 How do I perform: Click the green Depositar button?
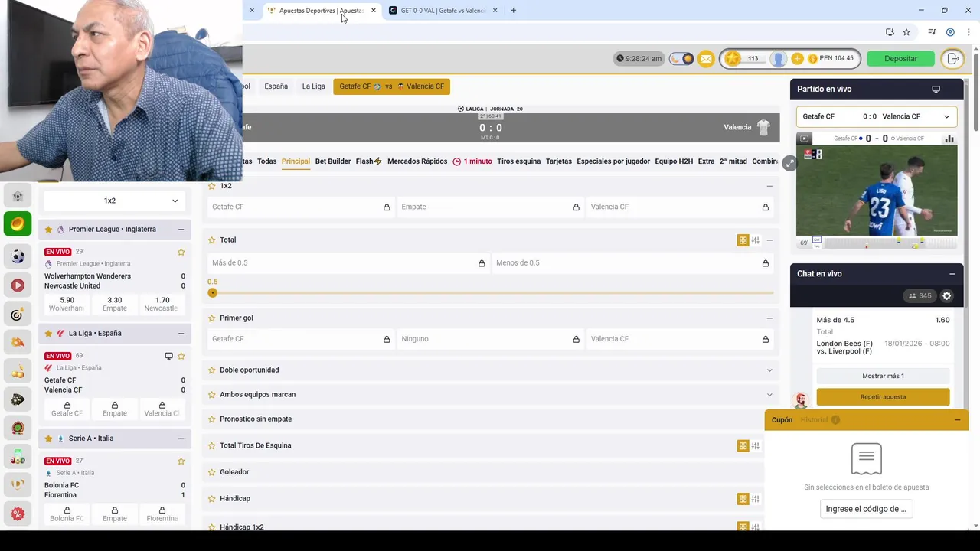pyautogui.click(x=900, y=59)
